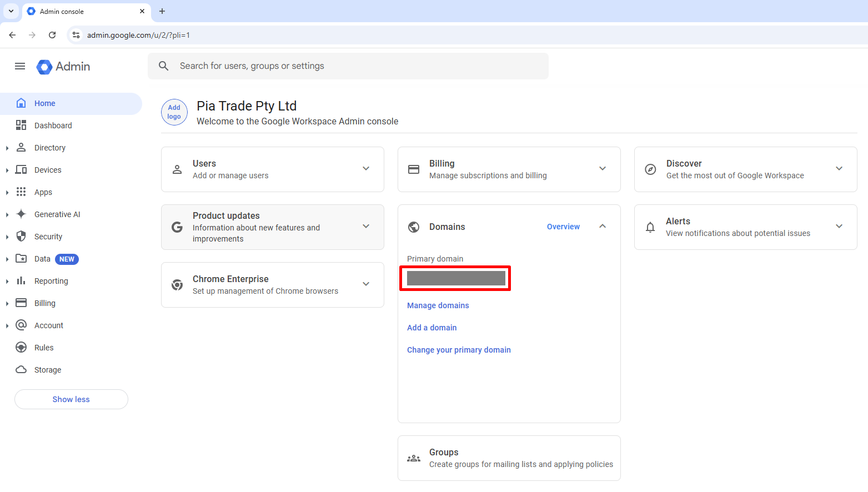Expand the Apps sidebar tree arrow
This screenshot has height=492, width=868.
point(7,193)
